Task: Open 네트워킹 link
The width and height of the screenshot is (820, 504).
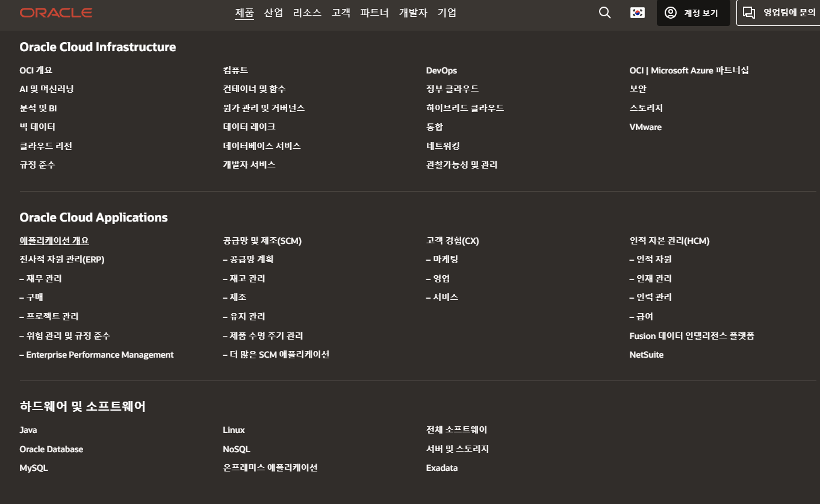Action: tap(443, 146)
